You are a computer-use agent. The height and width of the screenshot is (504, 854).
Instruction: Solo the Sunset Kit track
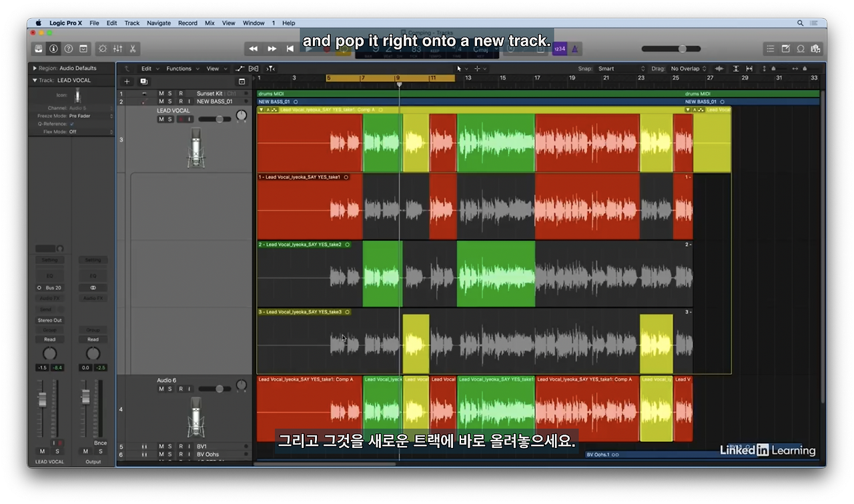169,93
